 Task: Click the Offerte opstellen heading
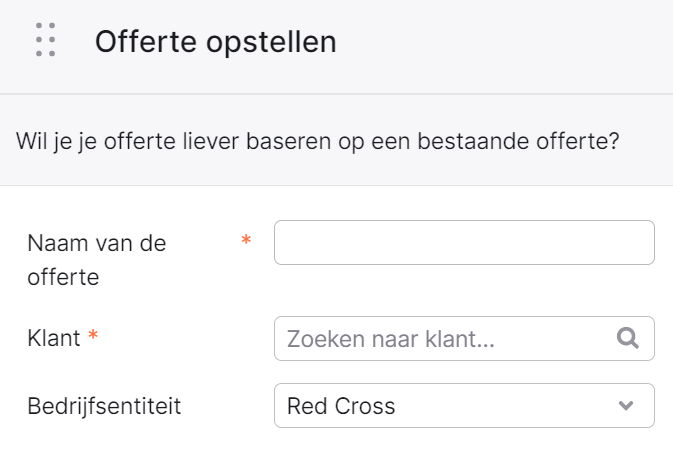tap(215, 42)
